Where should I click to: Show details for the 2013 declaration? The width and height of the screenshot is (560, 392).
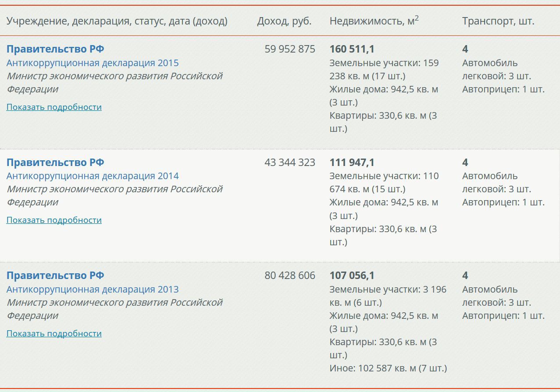point(54,333)
